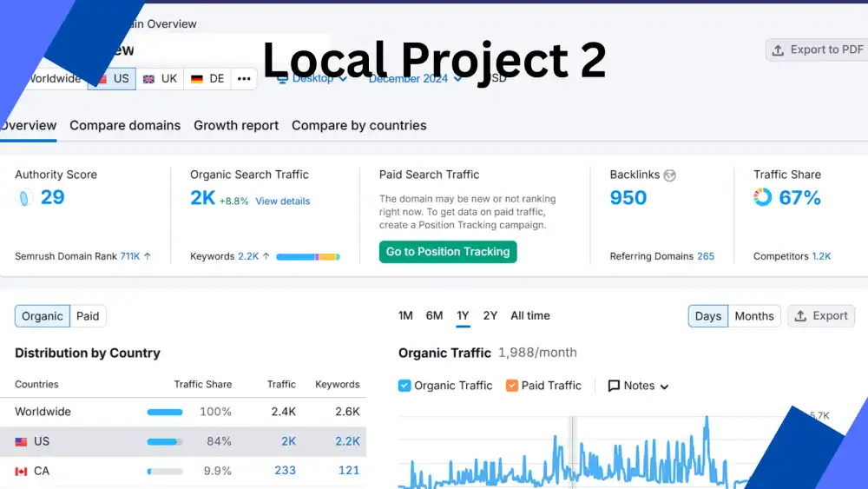Click the Traffic Share donut chart icon
This screenshot has height=489, width=868.
[762, 197]
